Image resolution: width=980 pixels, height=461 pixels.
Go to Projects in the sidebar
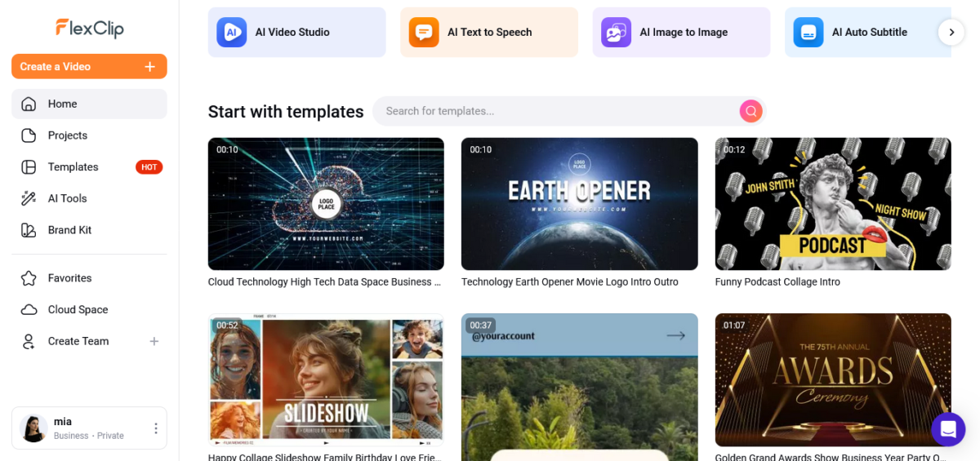coord(67,135)
